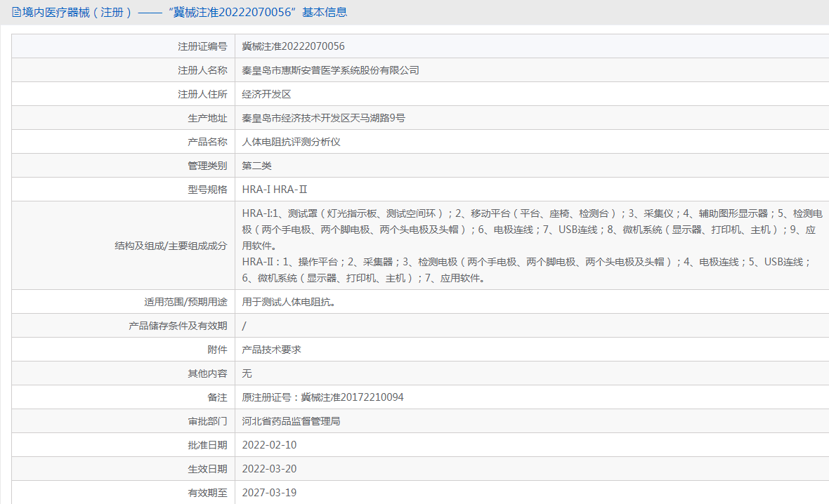
Task: Select value 冀械注准20222070056 in 注册证编号 row
Action: point(294,46)
